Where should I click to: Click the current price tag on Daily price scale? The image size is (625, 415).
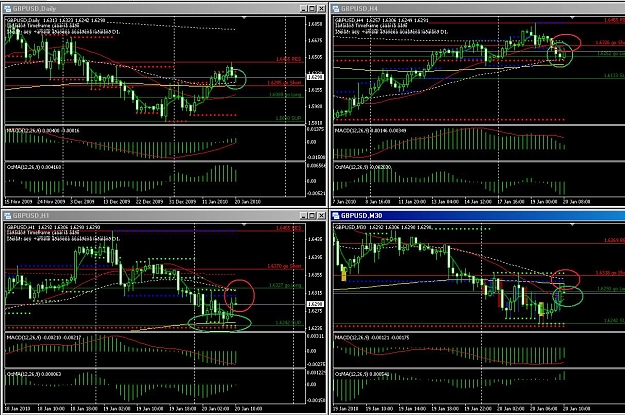pos(315,77)
